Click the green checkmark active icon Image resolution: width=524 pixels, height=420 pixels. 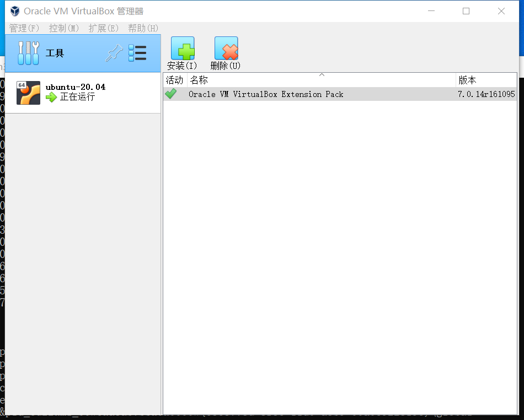171,94
